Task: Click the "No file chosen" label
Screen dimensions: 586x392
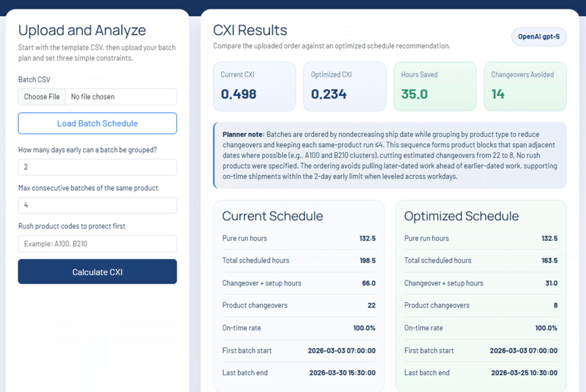Action: pos(93,97)
